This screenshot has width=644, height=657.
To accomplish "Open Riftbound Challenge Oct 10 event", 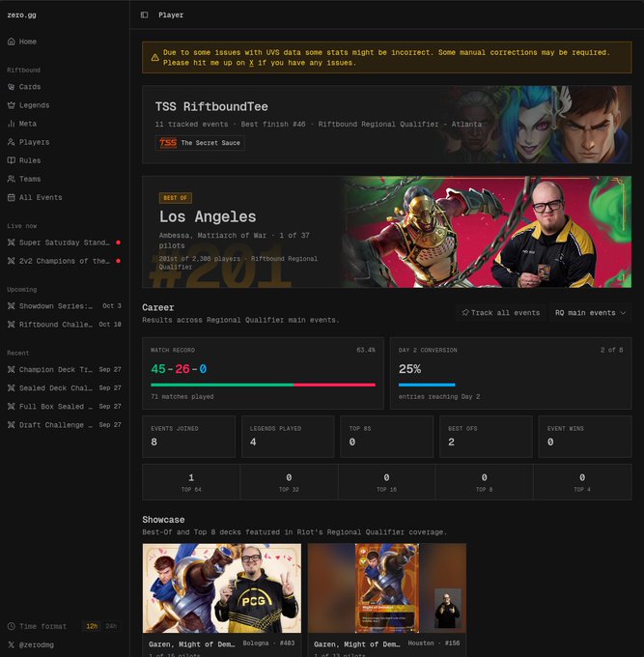I will (64, 325).
